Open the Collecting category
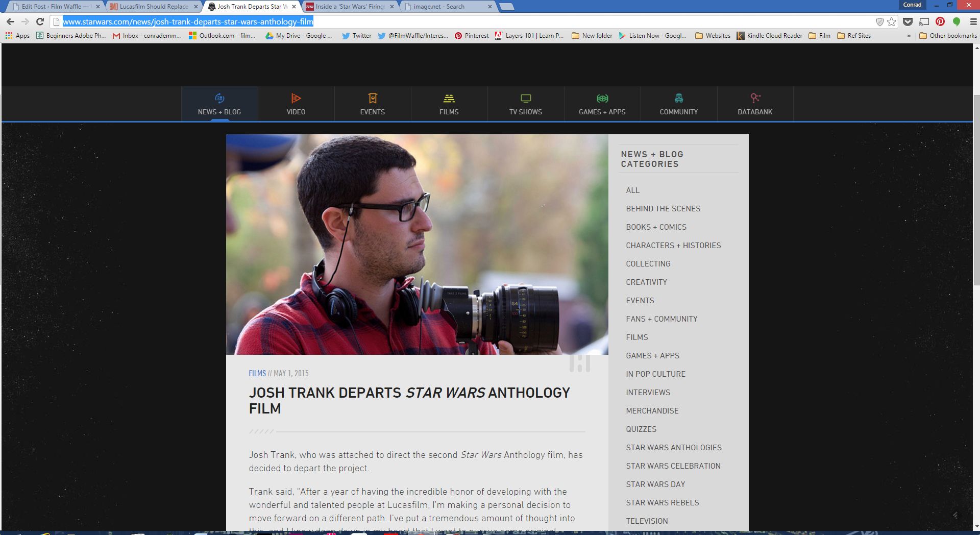The image size is (980, 535). click(648, 264)
